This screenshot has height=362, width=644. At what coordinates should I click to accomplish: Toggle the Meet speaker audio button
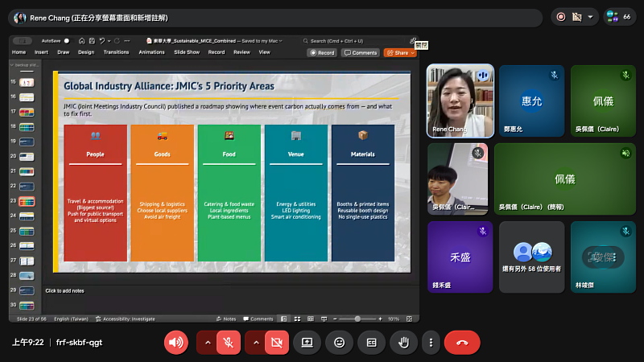point(176,343)
